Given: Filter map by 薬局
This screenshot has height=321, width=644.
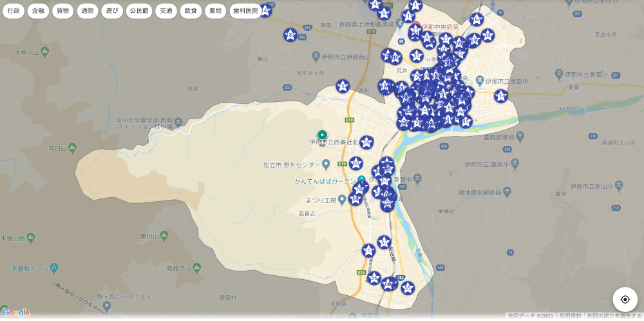Looking at the screenshot, I should pyautogui.click(x=215, y=11).
